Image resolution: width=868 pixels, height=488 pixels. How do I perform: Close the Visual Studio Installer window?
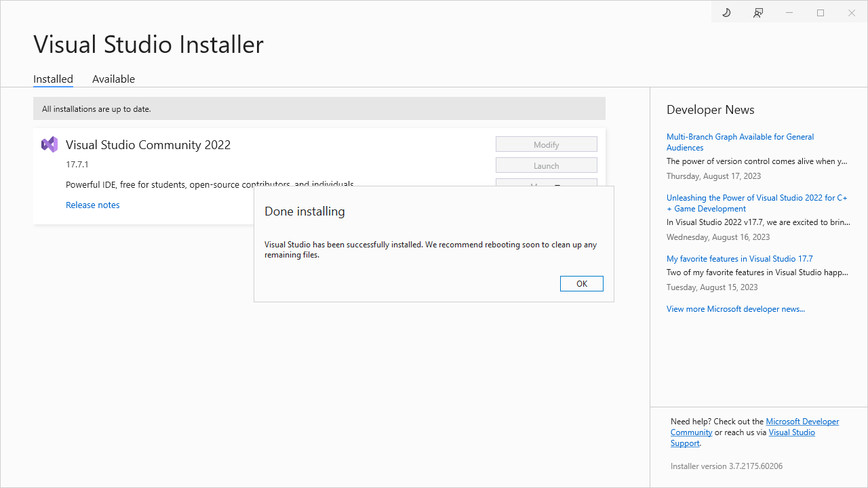click(x=852, y=13)
